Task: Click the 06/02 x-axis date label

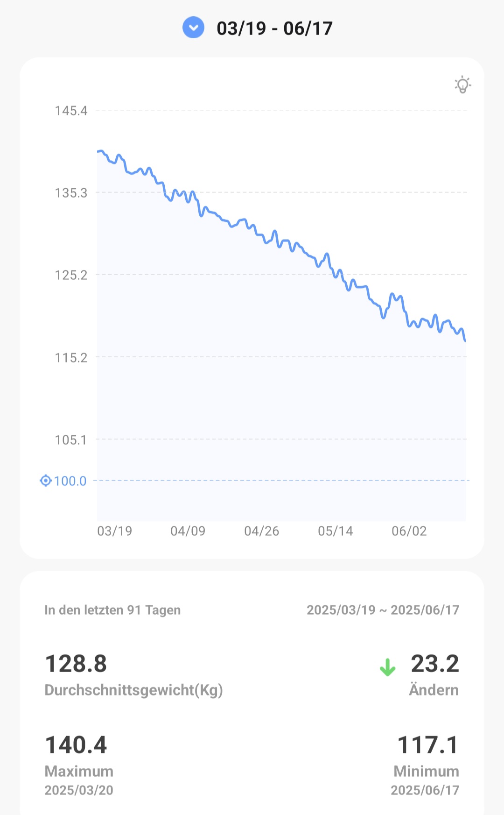Action: pos(409,531)
